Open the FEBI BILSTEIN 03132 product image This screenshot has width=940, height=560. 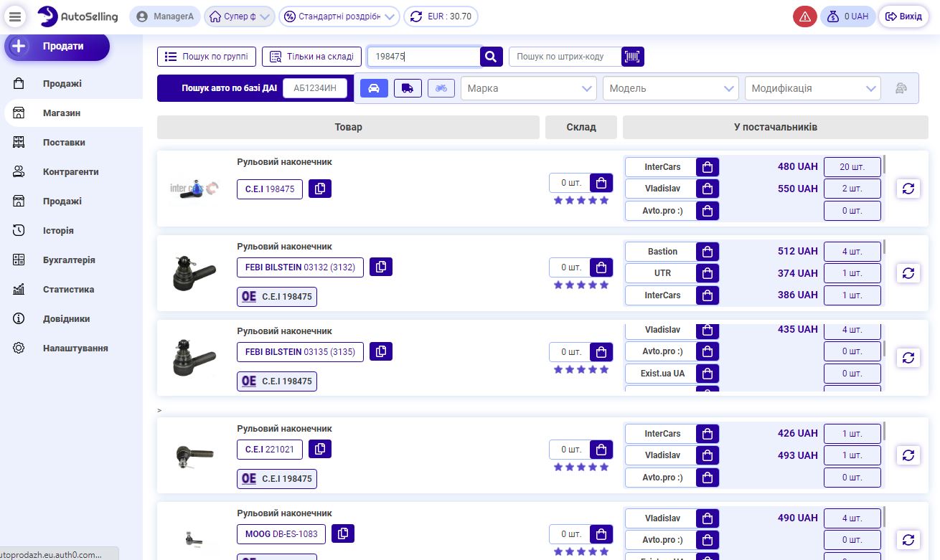(194, 273)
